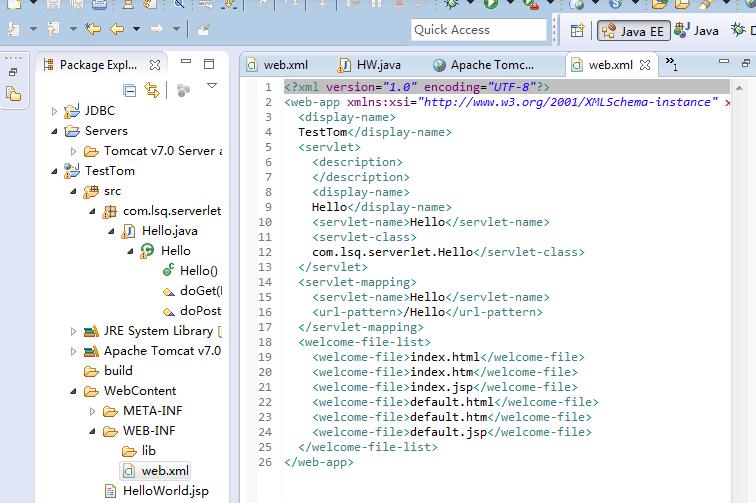
Task: Switch to Debug perspective bug icon
Action: 738,30
